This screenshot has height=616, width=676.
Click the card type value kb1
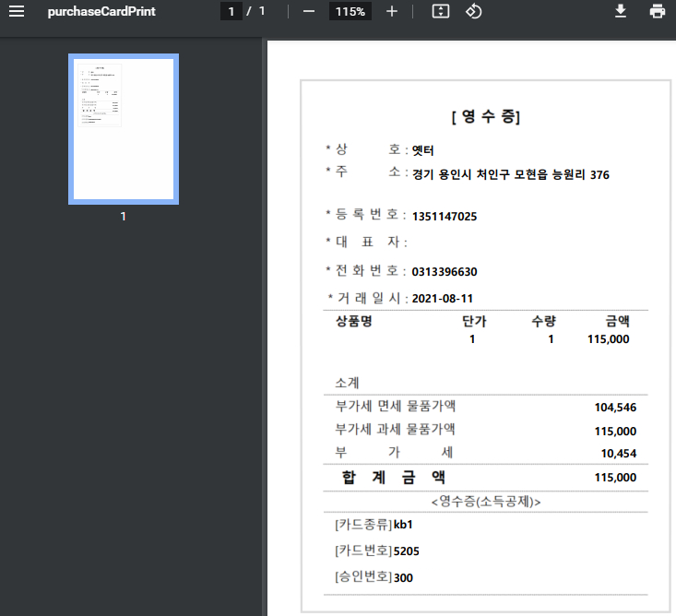[403, 525]
